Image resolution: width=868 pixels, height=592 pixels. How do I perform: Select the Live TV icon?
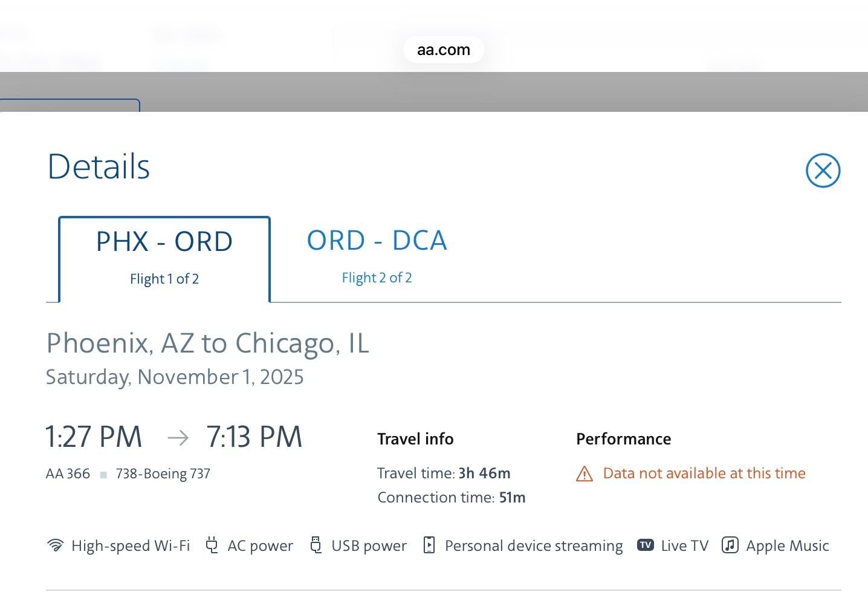pos(646,545)
